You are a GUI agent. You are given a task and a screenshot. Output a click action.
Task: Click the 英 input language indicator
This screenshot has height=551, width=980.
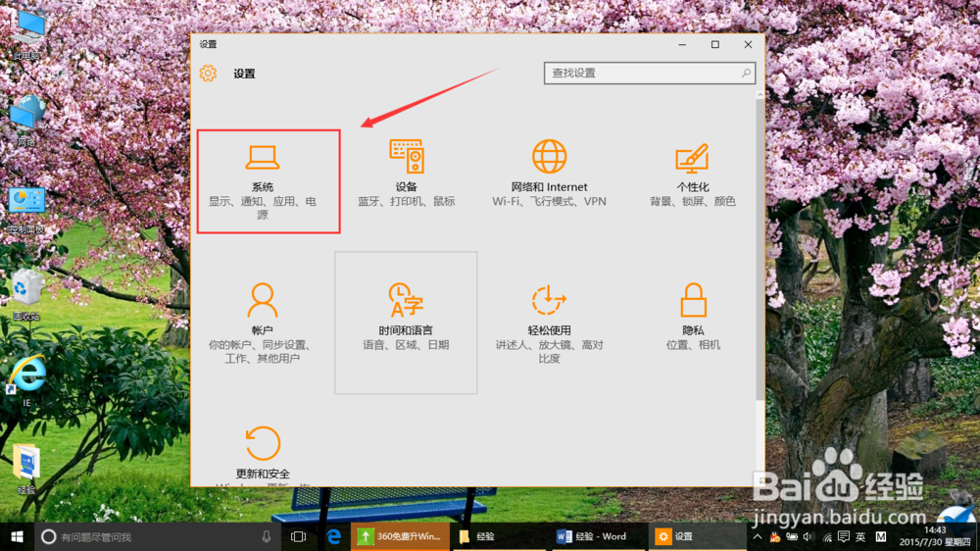861,536
